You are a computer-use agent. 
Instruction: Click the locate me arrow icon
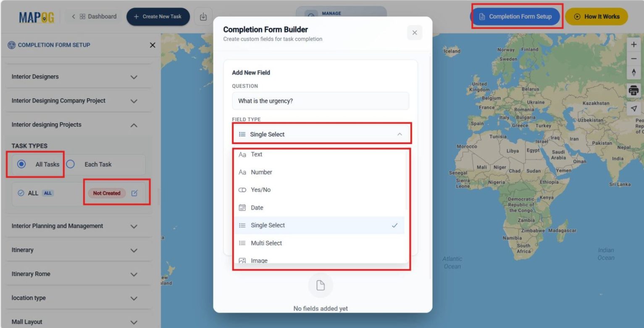[633, 108]
